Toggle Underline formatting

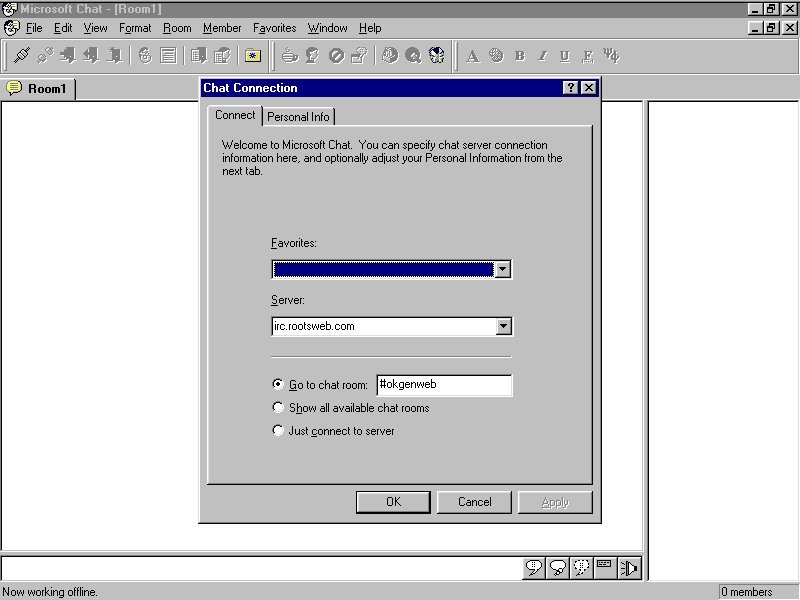click(565, 56)
